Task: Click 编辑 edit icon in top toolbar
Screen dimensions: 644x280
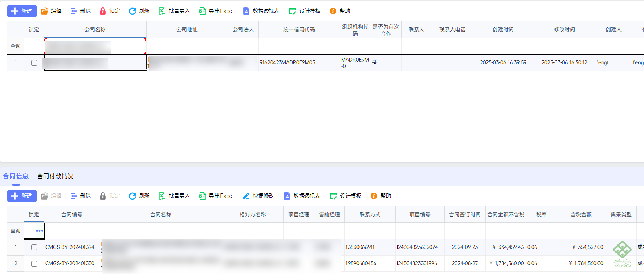Action: click(x=51, y=11)
